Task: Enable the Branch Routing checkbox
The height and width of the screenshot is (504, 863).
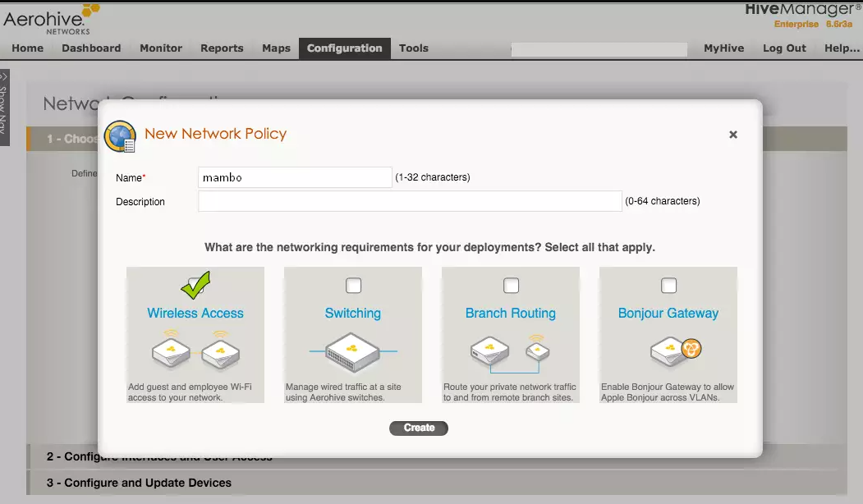Action: pyautogui.click(x=512, y=286)
